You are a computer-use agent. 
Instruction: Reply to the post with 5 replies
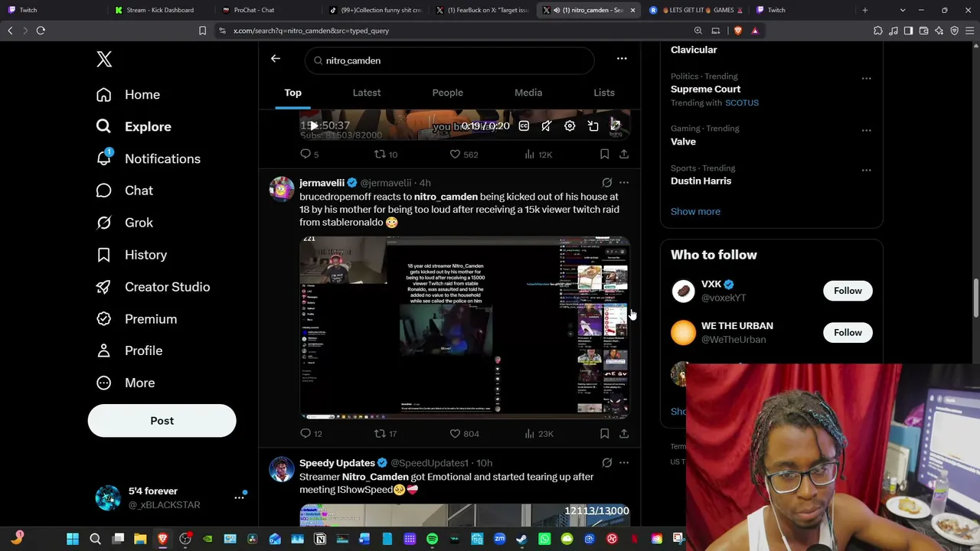pos(309,155)
